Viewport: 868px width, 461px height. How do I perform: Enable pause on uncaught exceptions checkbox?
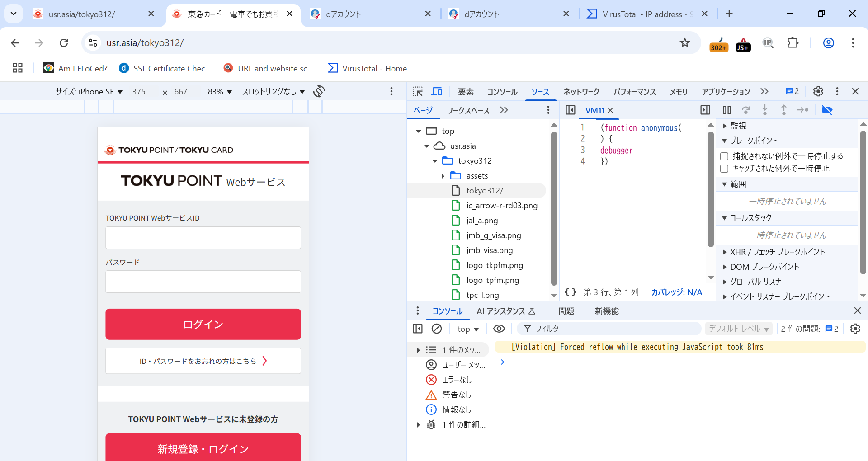point(724,156)
